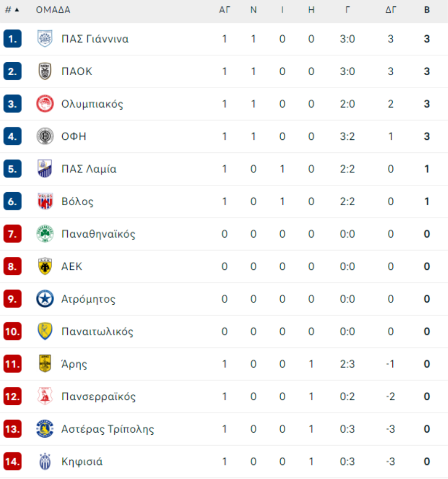Click the Παναθηναϊκός green shamrock logo
The height and width of the screenshot is (479, 448).
[45, 234]
